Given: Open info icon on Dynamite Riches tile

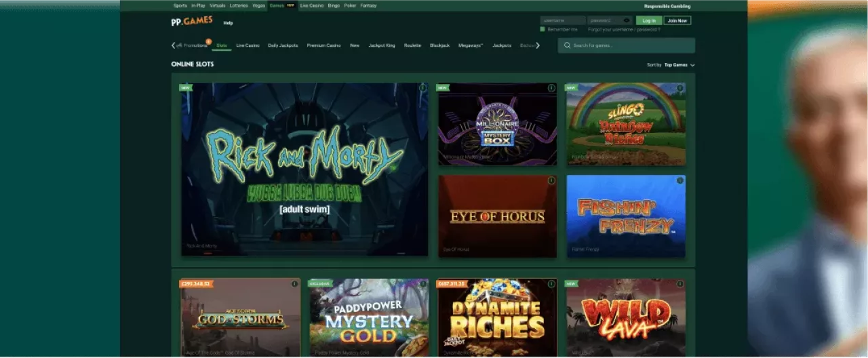Looking at the screenshot, I should coord(551,283).
